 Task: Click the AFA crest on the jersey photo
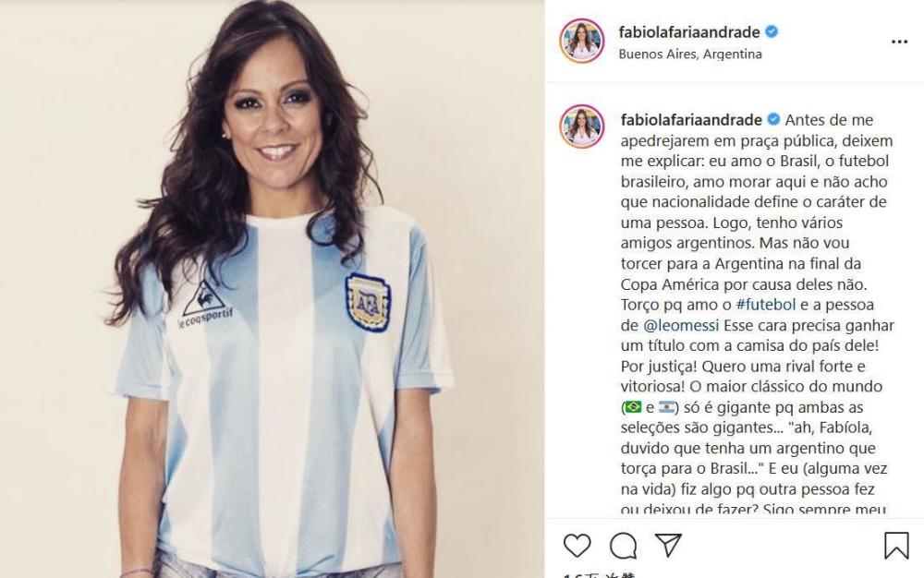368,302
